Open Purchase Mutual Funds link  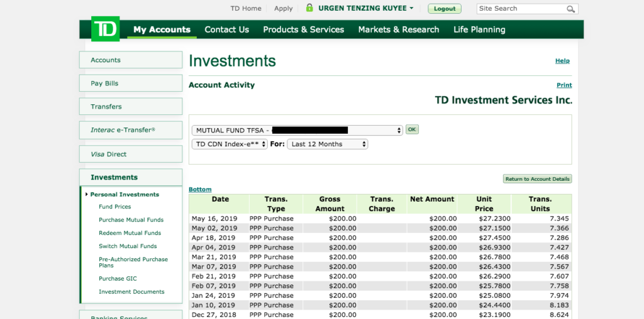(x=131, y=220)
